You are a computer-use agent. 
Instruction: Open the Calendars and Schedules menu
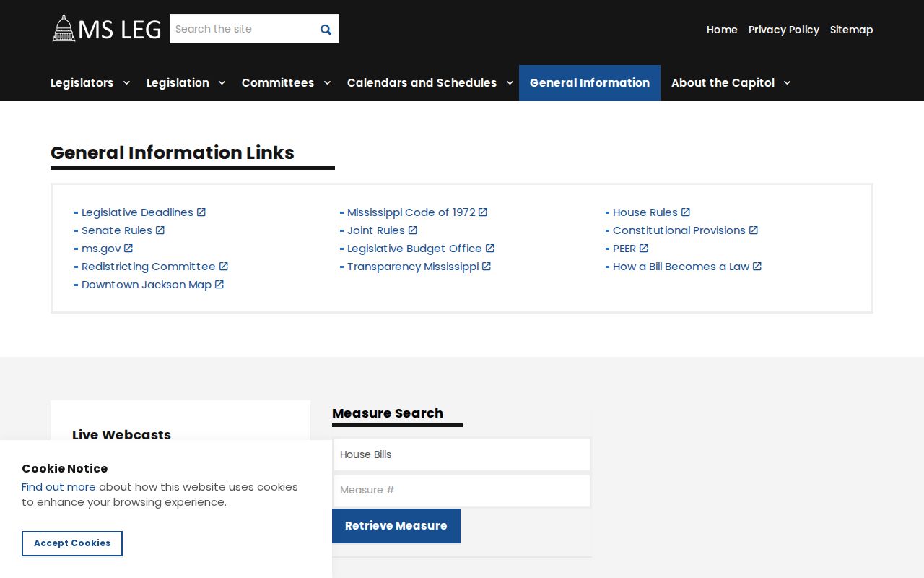(x=422, y=83)
